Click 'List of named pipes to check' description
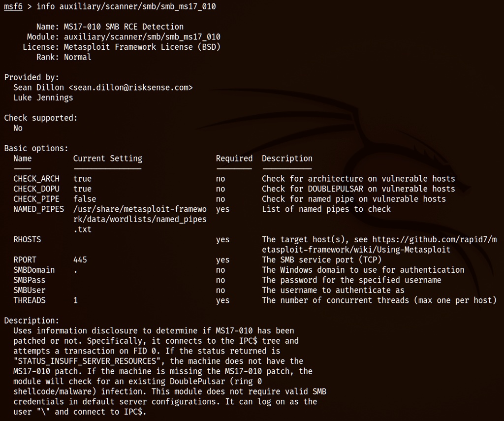 (326, 209)
